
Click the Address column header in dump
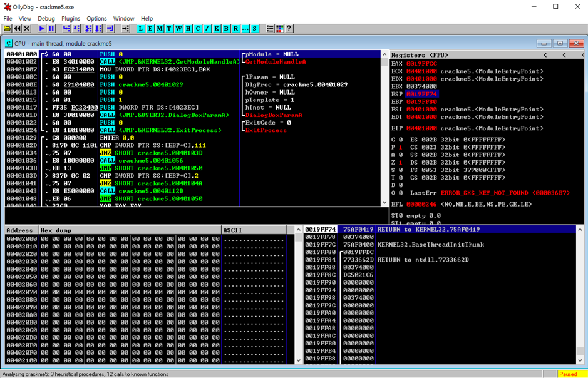pos(22,230)
